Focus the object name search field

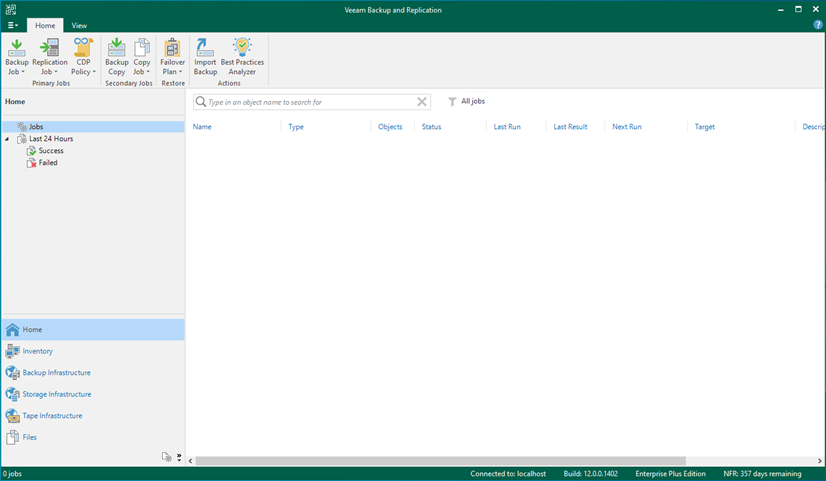312,102
